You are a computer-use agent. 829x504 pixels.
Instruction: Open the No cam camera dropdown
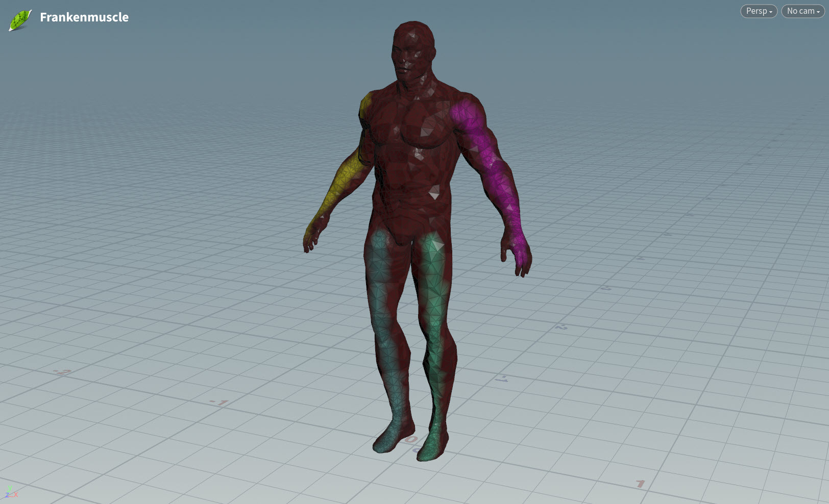pyautogui.click(x=802, y=11)
